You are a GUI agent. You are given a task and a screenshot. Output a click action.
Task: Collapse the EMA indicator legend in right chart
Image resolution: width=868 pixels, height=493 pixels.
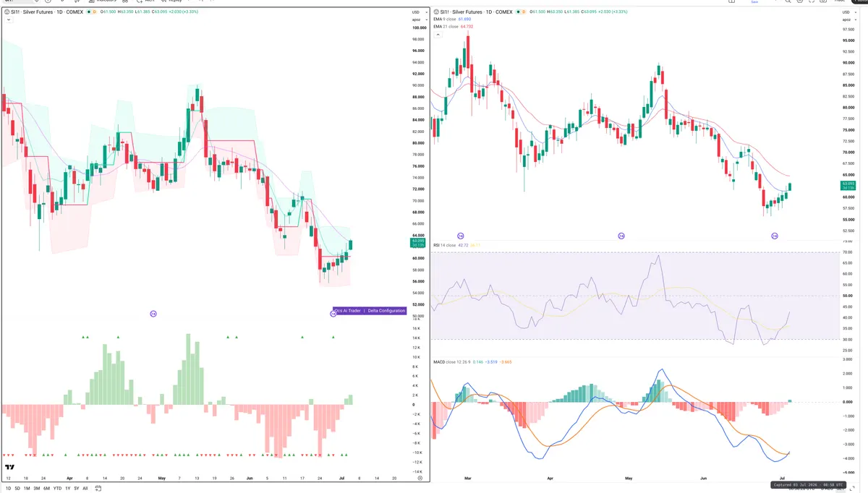click(x=438, y=34)
